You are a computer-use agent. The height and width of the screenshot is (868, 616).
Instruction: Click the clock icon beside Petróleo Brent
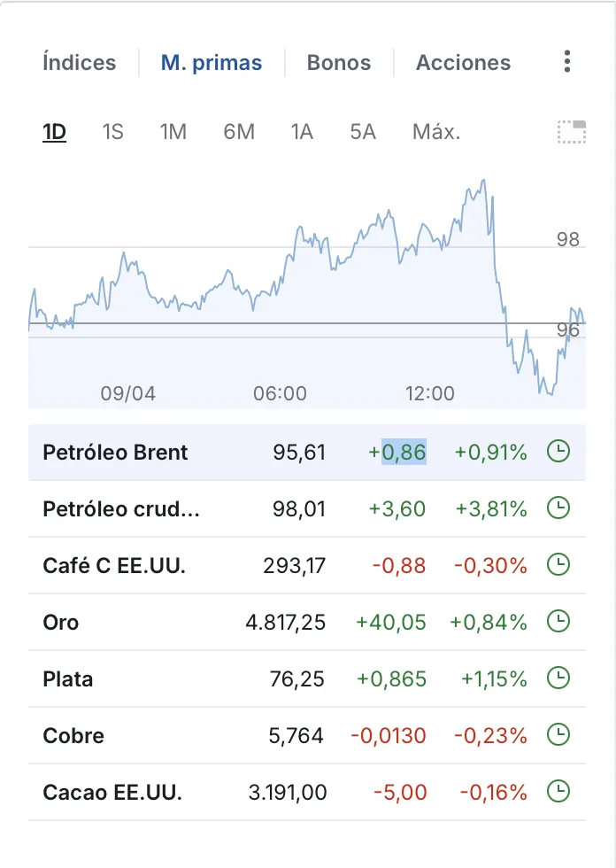[x=558, y=452]
